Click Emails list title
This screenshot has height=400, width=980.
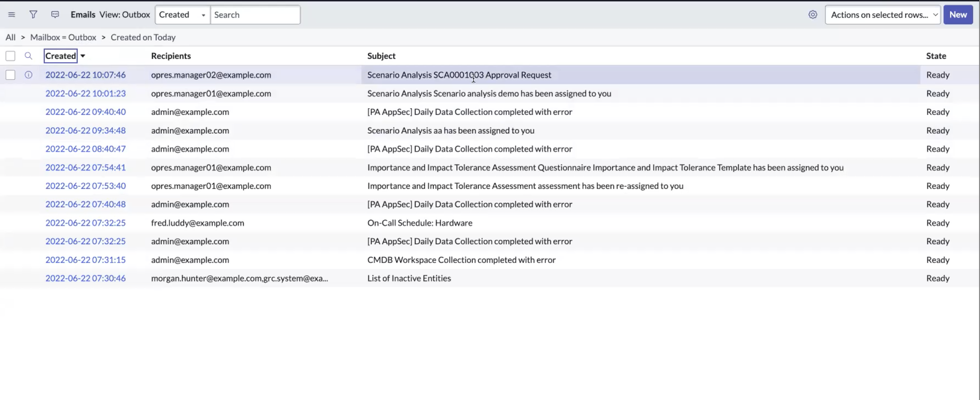pos(83,15)
